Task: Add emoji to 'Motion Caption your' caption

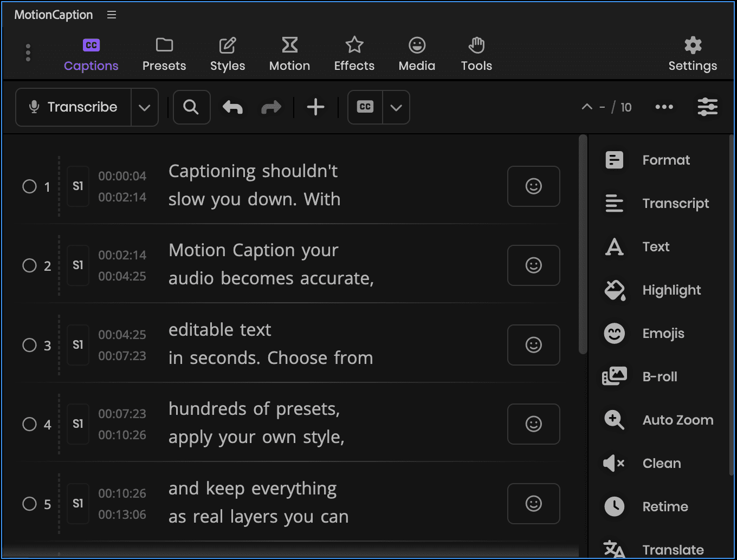Action: (x=534, y=265)
